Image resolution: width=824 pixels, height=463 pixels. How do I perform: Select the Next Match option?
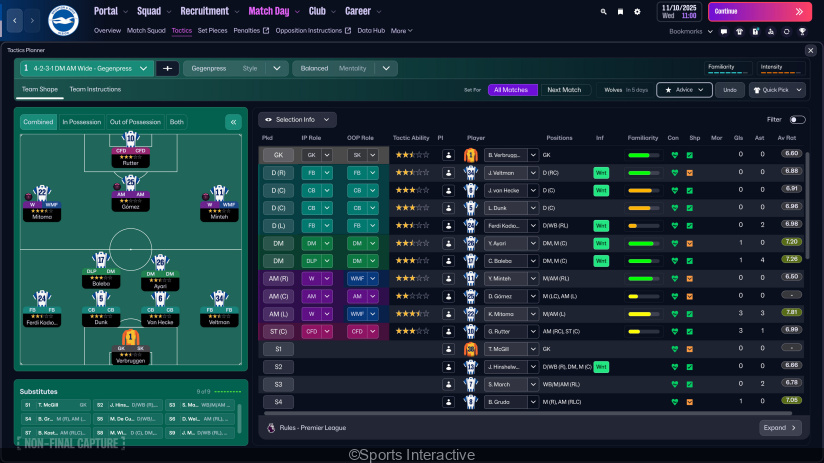tap(564, 90)
